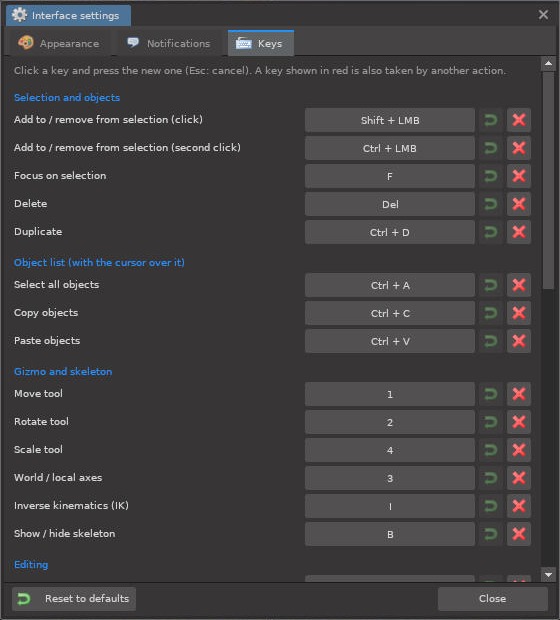Rebind the Ctrl + A key

pos(390,285)
